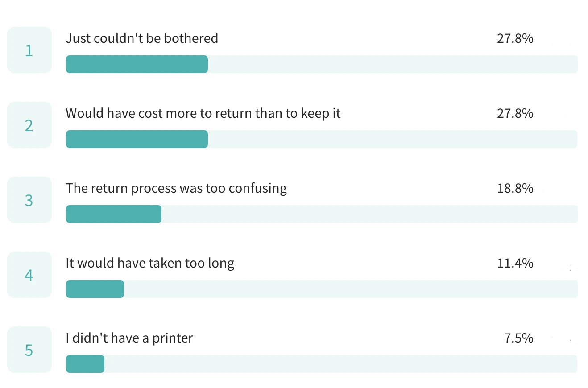Click the rank 2 number badge

pyautogui.click(x=29, y=125)
